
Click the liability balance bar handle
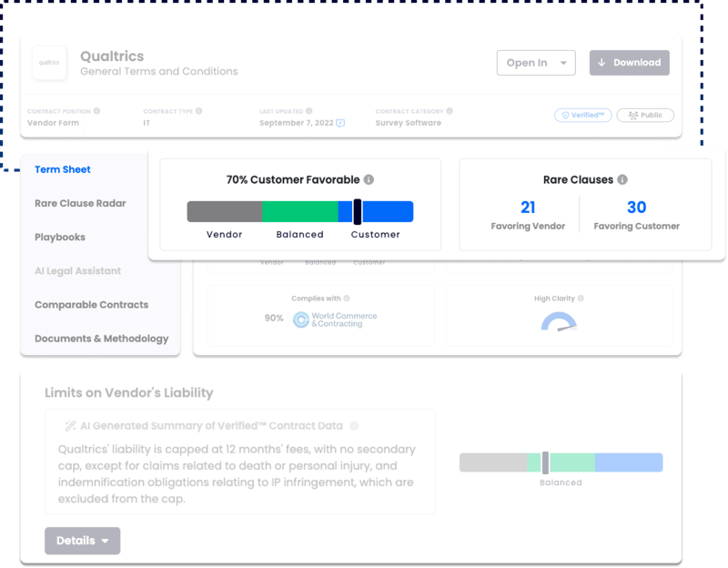point(545,462)
